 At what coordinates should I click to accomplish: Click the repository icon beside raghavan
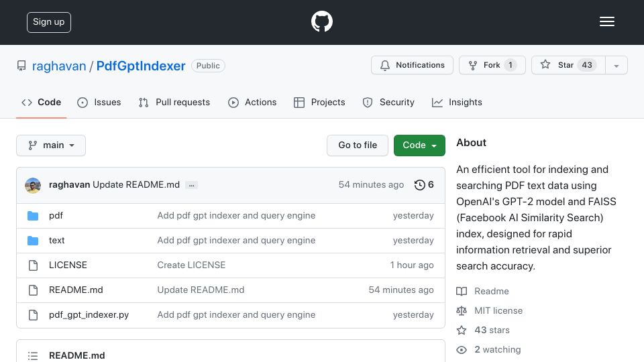coord(21,66)
